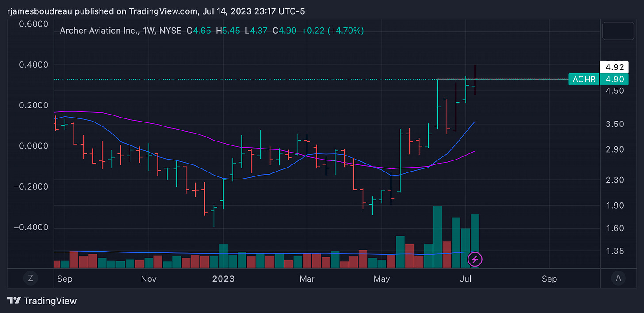Viewport: 644px width, 313px height.
Task: Click the 0.4000 left axis label
Action: [x=34, y=65]
